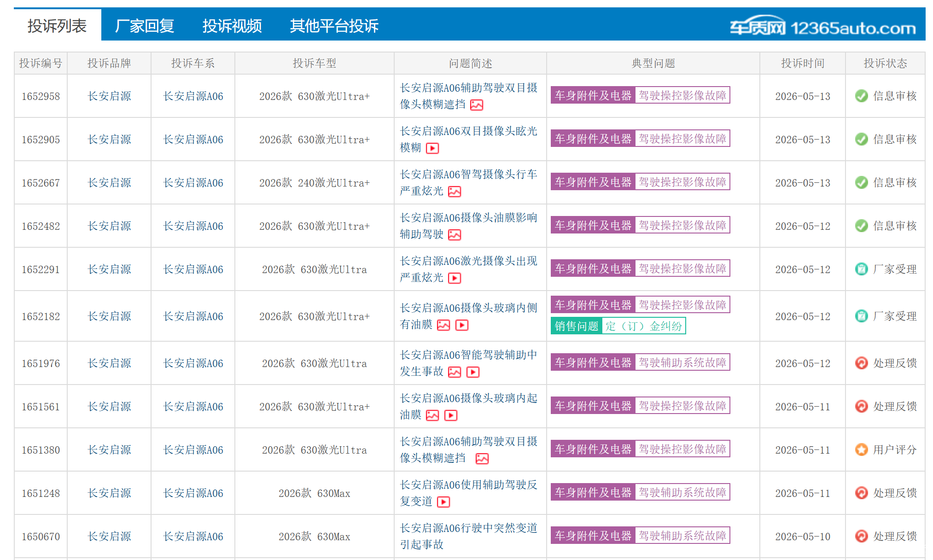The width and height of the screenshot is (933, 560).
Task: Click 处理反馈 status icon for 1651561
Action: tap(861, 406)
